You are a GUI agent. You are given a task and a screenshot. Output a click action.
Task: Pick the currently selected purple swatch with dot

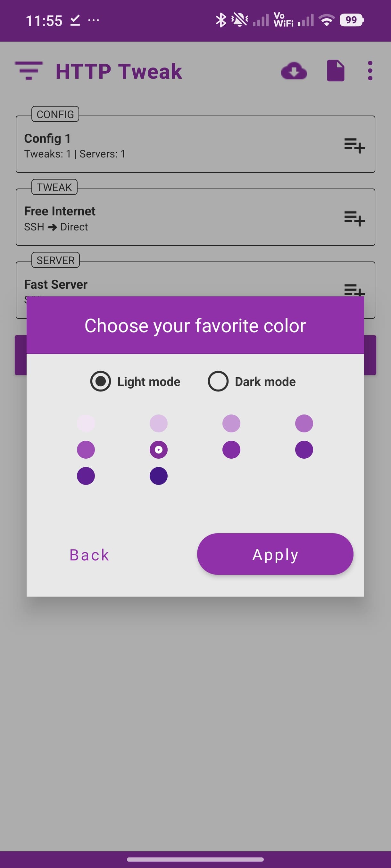[159, 449]
